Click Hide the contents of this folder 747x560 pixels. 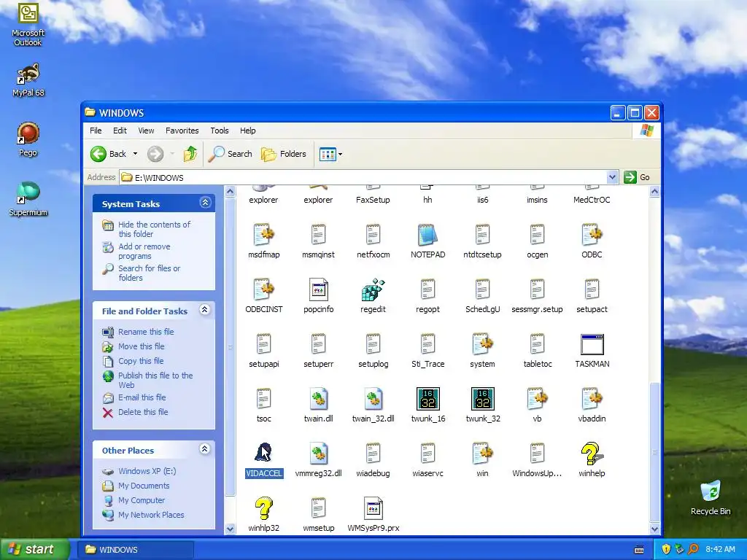(154, 229)
